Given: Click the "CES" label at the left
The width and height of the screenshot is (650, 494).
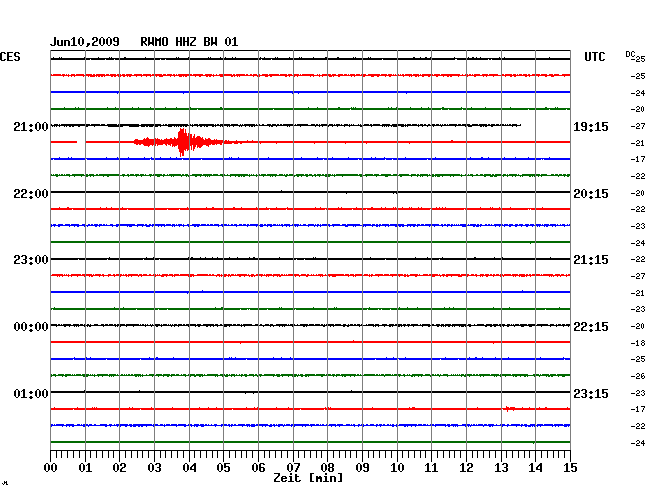Looking at the screenshot, I should pos(10,57).
